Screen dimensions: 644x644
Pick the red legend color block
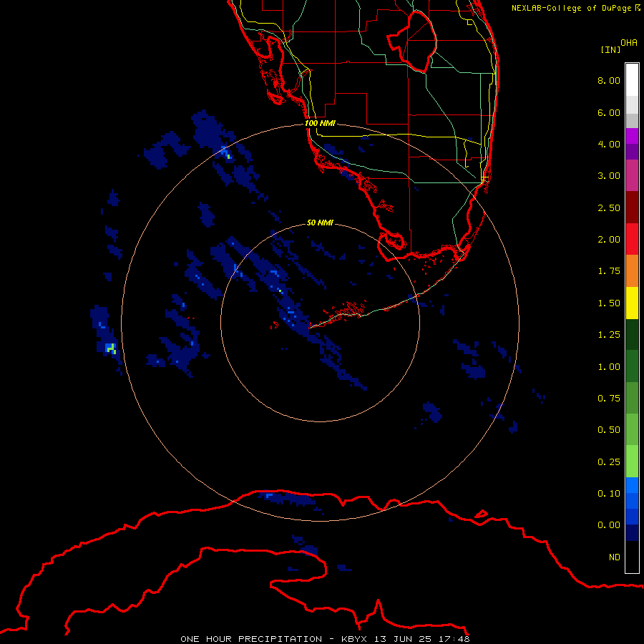tap(632, 239)
